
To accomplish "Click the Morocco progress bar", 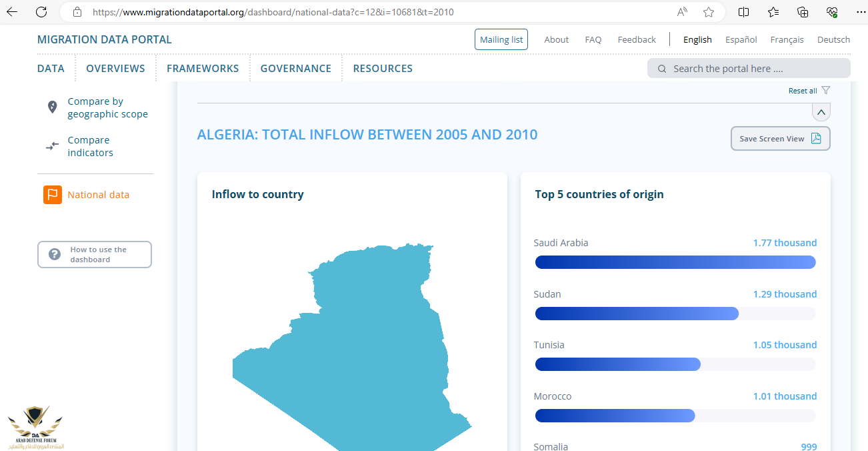I will coord(675,416).
